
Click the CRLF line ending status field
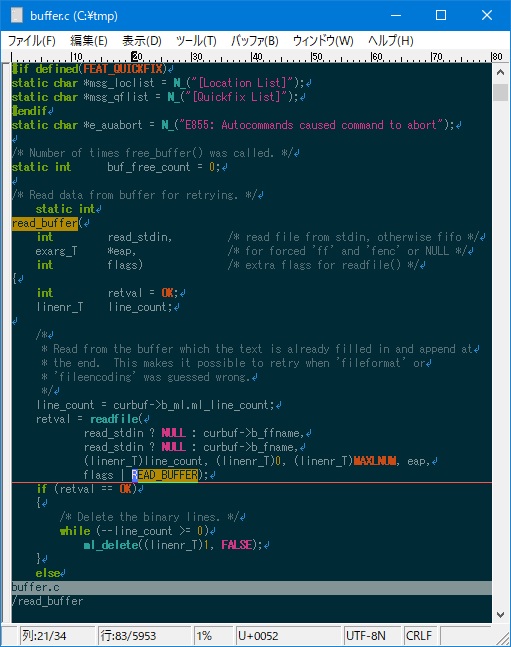coord(421,635)
